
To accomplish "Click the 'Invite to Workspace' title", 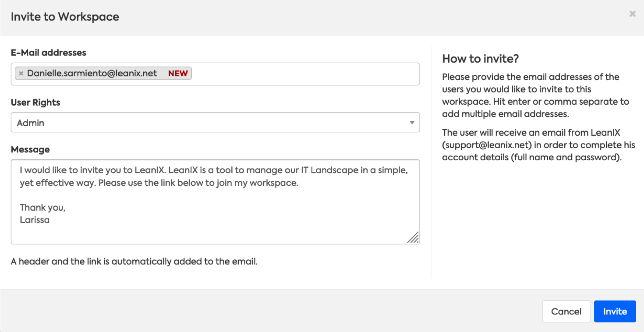I will coord(65,17).
